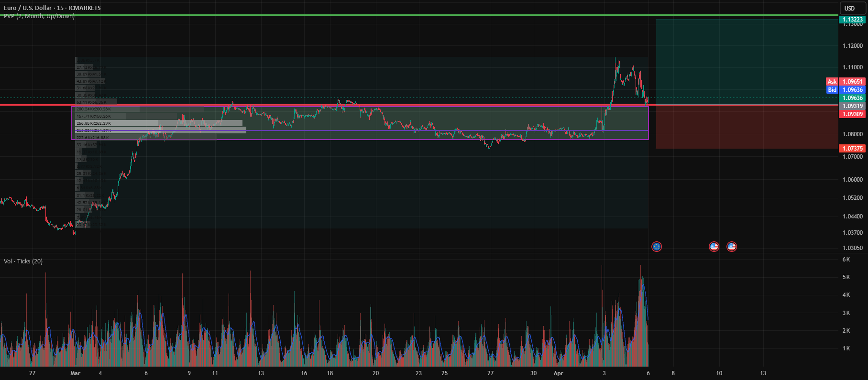Screen dimensions: 868x380
Task: Click the green 1.13223 target price label
Action: tap(852, 20)
